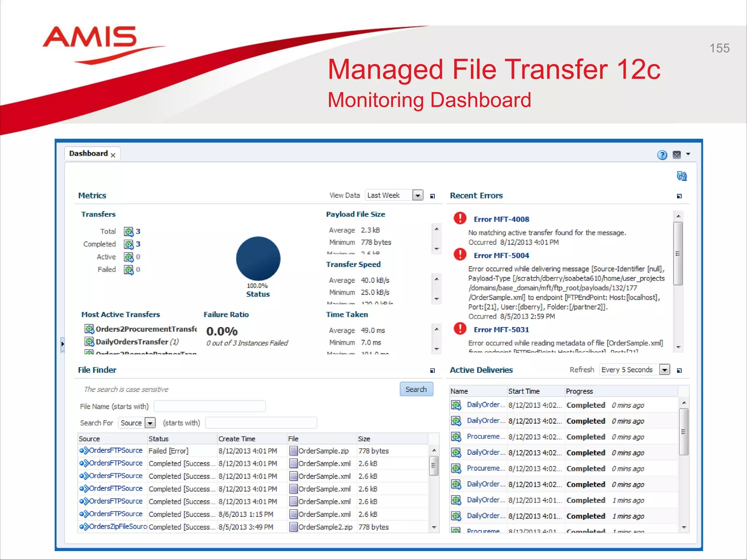Open the DailyOrdersTransfer link
Image resolution: width=747 pixels, height=560 pixels.
click(132, 342)
